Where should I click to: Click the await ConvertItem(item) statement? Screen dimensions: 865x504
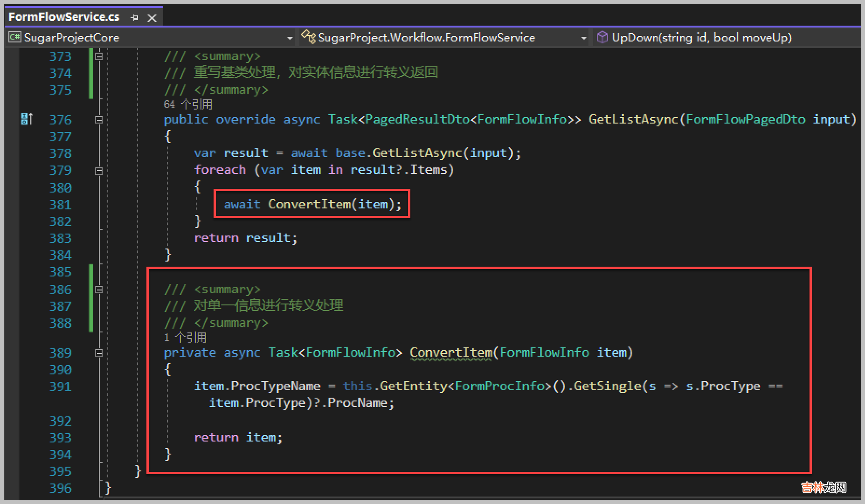tap(312, 204)
